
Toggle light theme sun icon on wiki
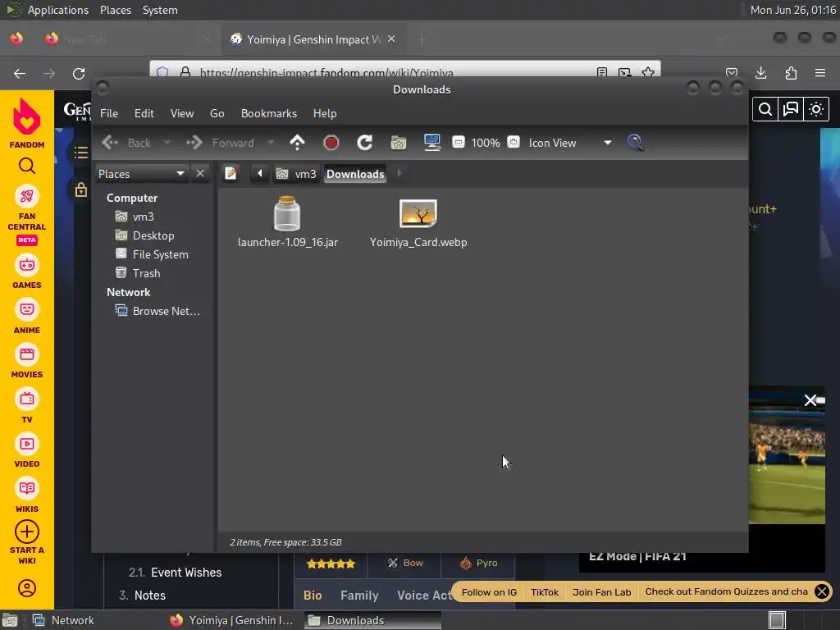816,109
